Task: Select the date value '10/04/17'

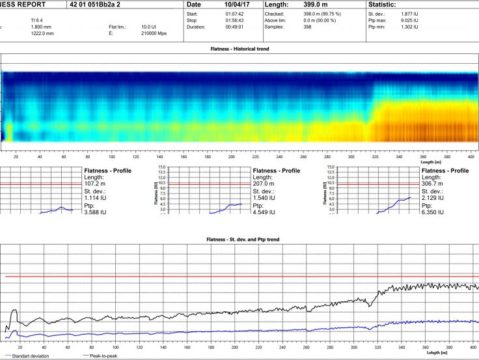Action: pos(237,5)
